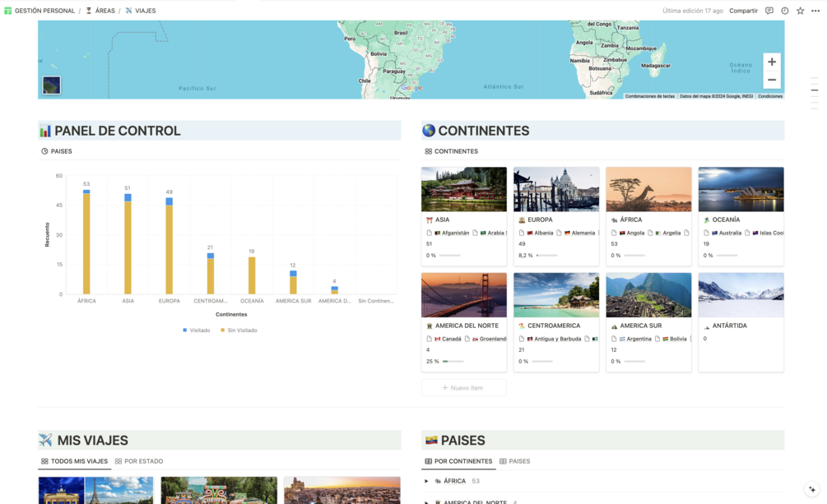Click PANEL DE CONTROL heading
Image resolution: width=827 pixels, height=504 pixels.
(117, 131)
